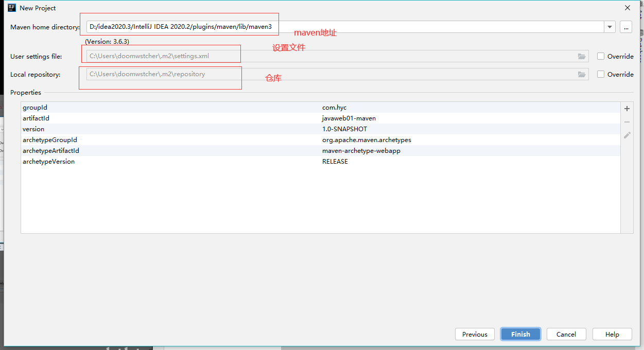Open folder browser for Local repository
The image size is (644, 350).
click(582, 74)
